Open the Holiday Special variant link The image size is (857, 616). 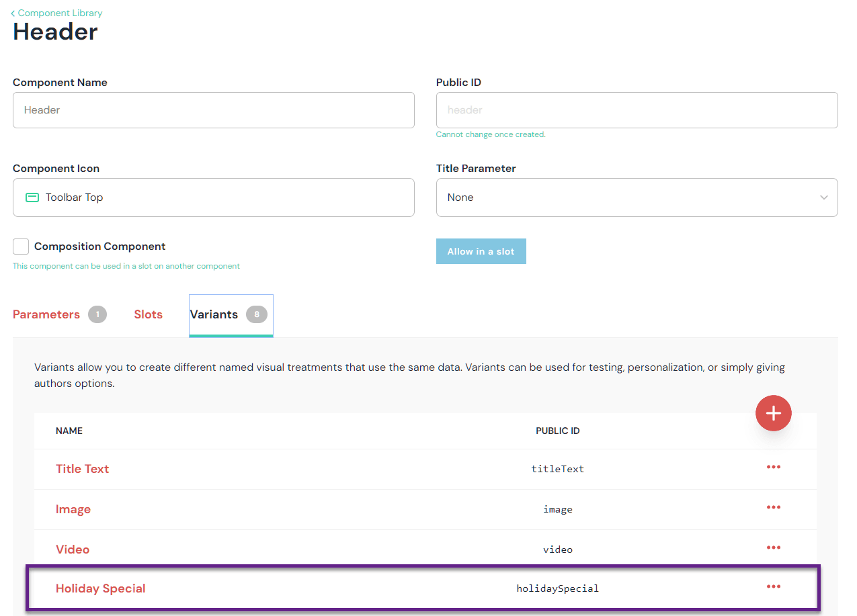[100, 588]
